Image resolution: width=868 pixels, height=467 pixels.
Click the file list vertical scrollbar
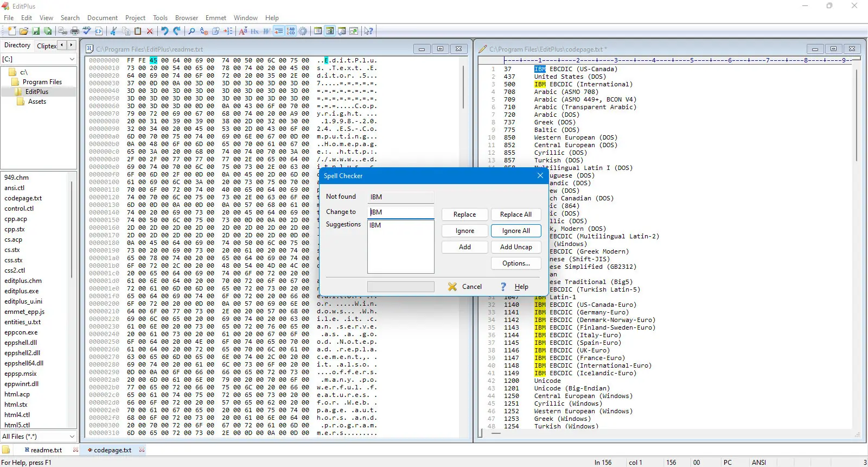pyautogui.click(x=72, y=229)
